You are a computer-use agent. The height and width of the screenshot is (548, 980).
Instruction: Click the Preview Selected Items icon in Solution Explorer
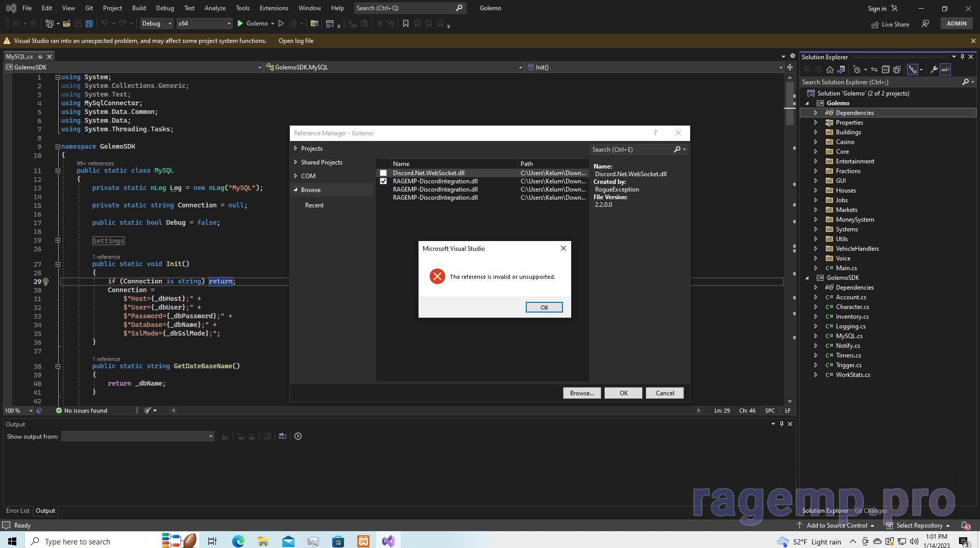pyautogui.click(x=945, y=69)
